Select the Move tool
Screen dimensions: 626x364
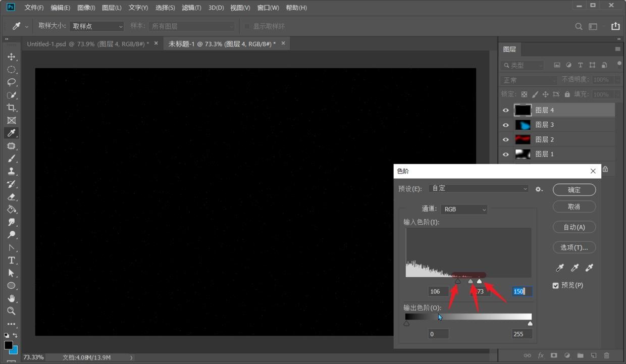tap(11, 57)
